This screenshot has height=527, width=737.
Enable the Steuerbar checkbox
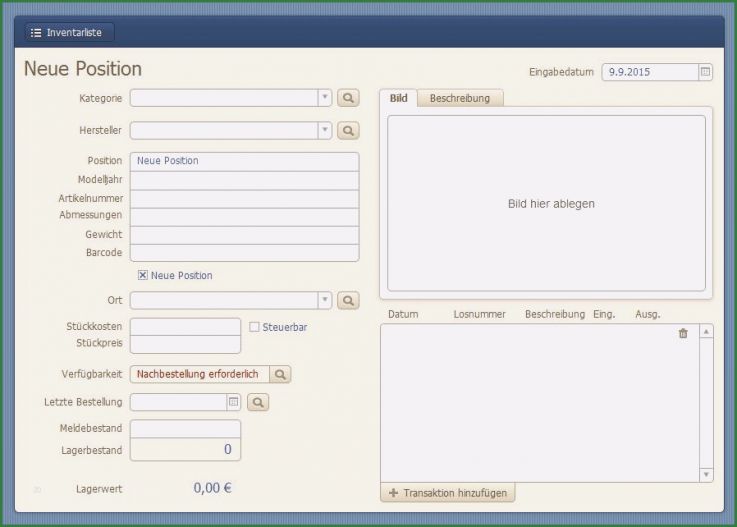(254, 327)
